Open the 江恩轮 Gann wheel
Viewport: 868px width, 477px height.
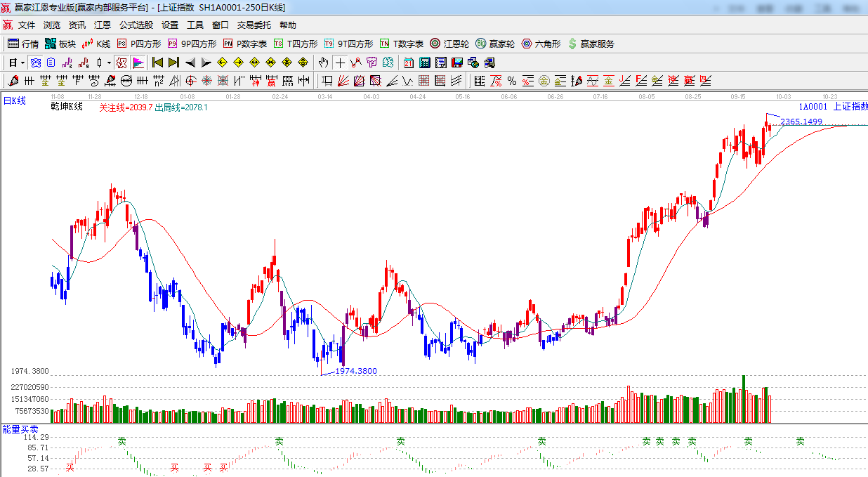pos(449,44)
